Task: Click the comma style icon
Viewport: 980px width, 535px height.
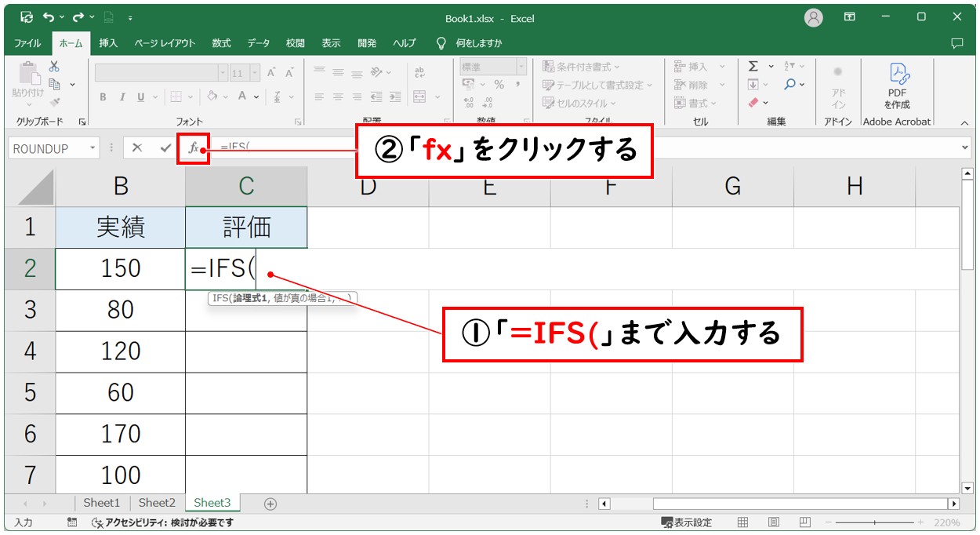Action: pyautogui.click(x=519, y=84)
